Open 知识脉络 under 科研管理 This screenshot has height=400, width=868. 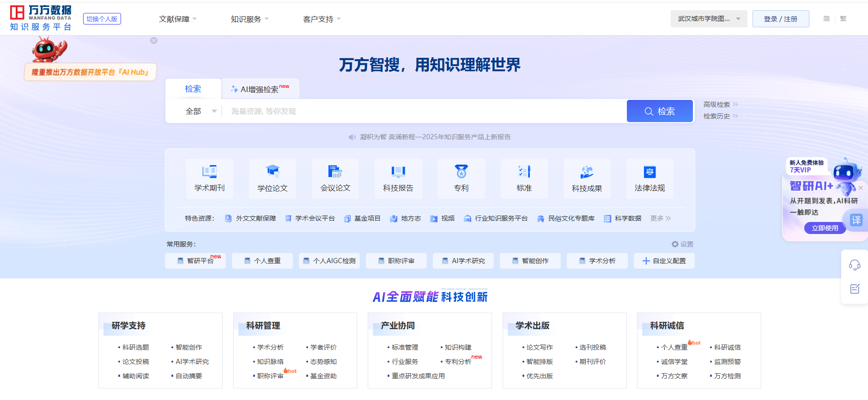[270, 362]
